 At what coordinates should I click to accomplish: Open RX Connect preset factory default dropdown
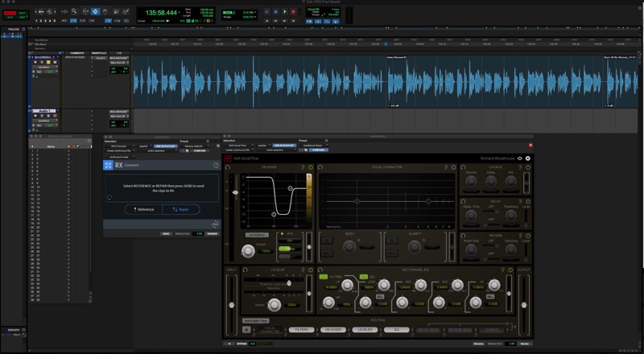pyautogui.click(x=196, y=146)
